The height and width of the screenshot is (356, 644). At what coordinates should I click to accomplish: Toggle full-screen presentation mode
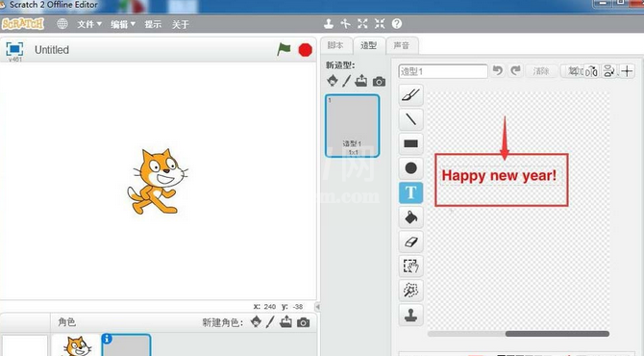click(x=14, y=49)
